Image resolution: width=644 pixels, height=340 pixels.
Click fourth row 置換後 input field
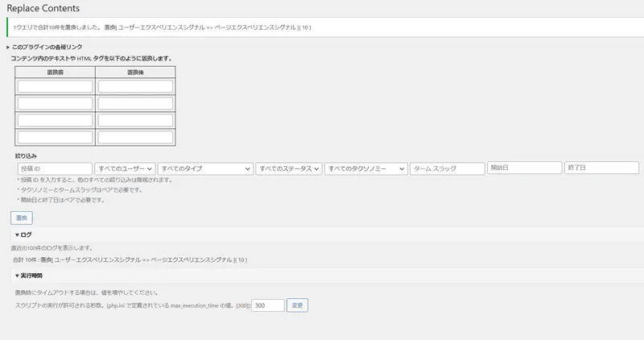(x=135, y=137)
